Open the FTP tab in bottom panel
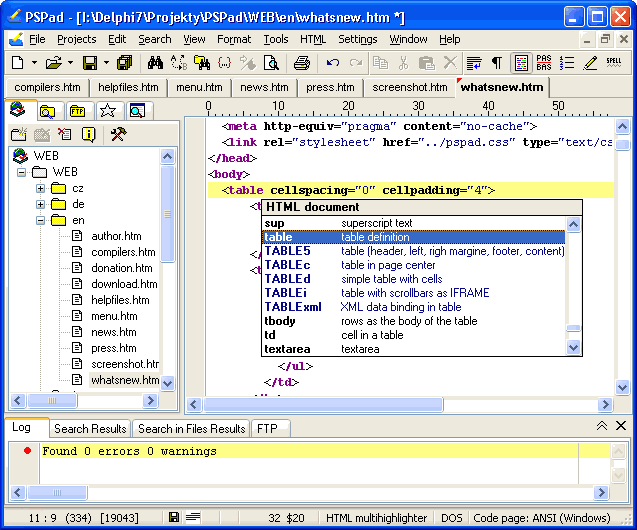The height and width of the screenshot is (530, 637). pyautogui.click(x=271, y=429)
